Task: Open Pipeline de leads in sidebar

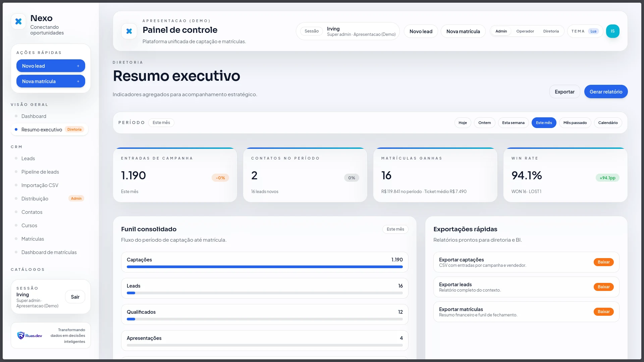Action: point(40,172)
